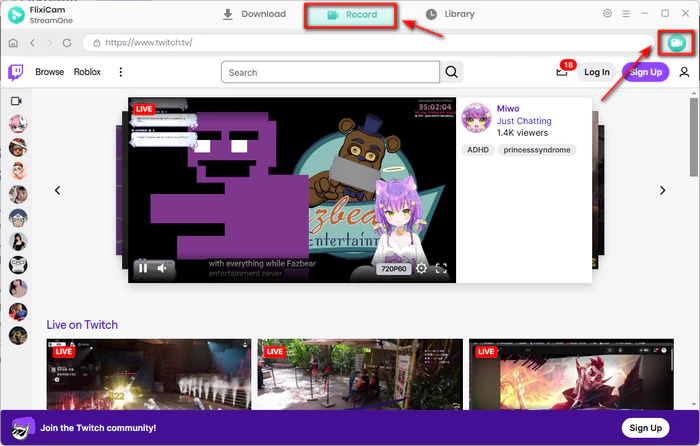Screen dimensions: 700x446
Task: Show next featured stream
Action: click(x=662, y=190)
